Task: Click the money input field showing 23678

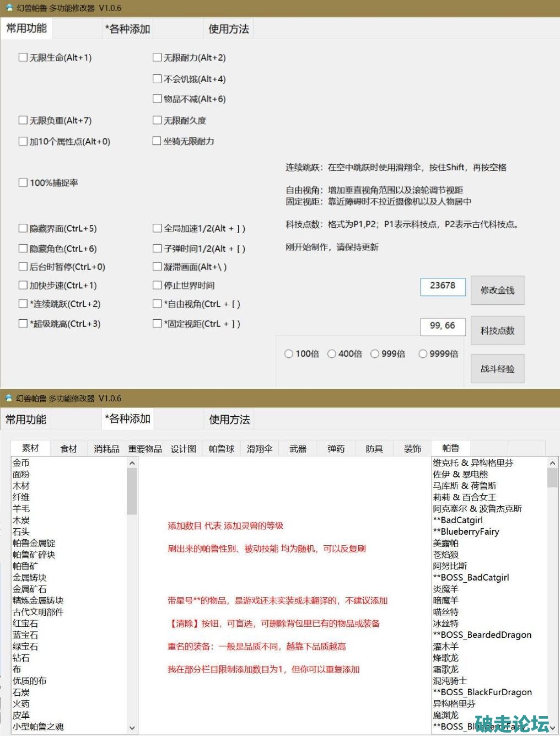Action: point(443,286)
